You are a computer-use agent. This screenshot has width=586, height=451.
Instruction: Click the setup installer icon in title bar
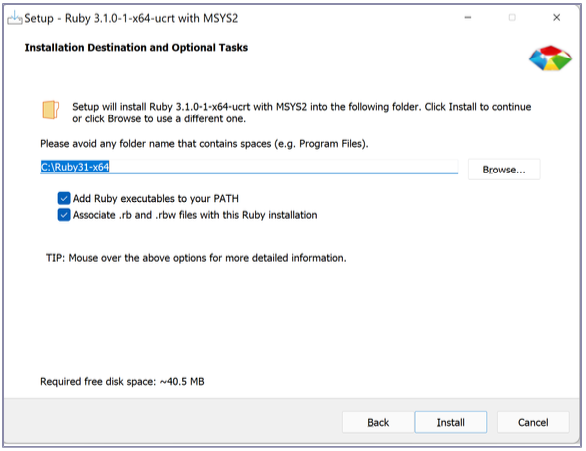(x=15, y=18)
